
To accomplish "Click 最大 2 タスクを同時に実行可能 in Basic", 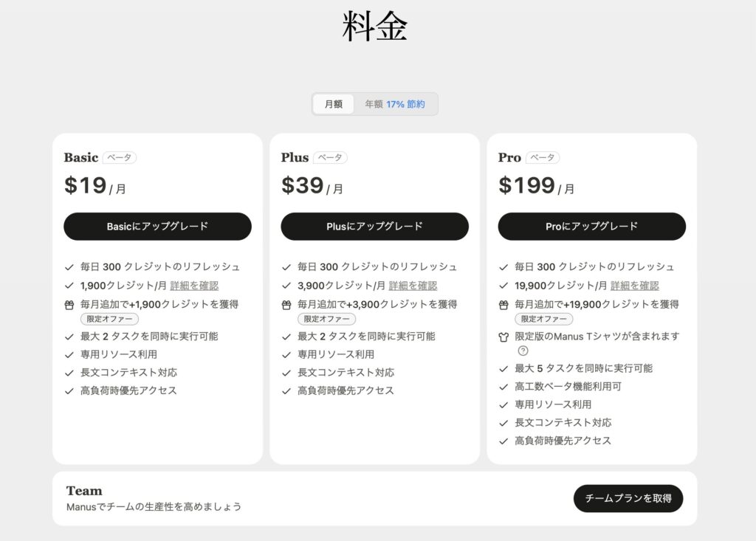I will tap(149, 337).
